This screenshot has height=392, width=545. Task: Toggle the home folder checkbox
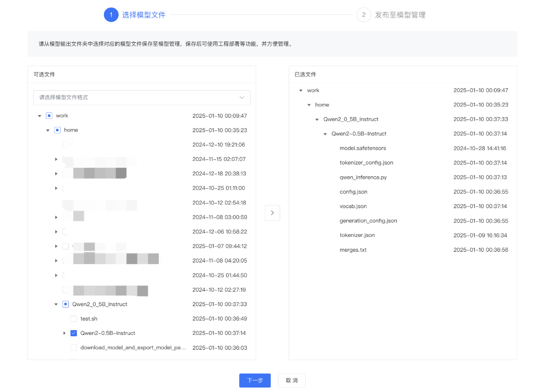tap(57, 130)
